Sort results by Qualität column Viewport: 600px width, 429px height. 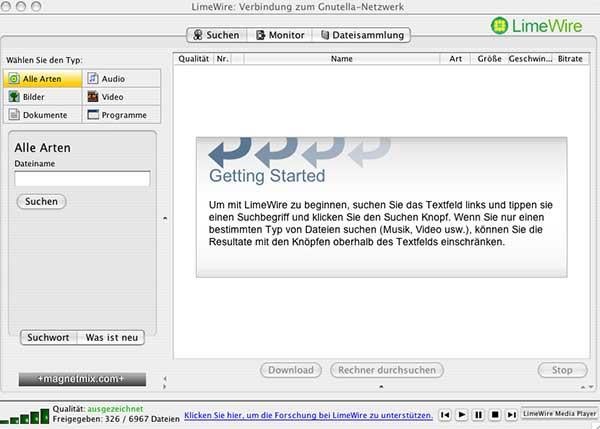click(194, 59)
